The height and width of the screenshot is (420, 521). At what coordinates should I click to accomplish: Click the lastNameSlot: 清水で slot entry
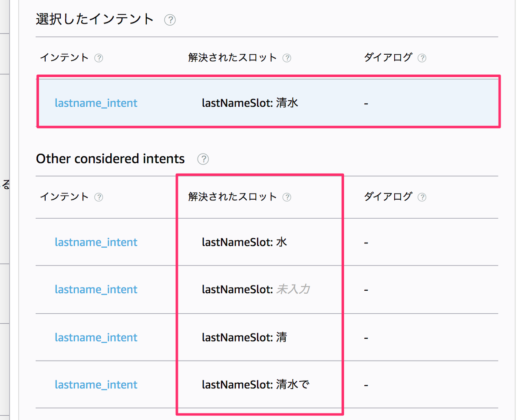pyautogui.click(x=255, y=384)
